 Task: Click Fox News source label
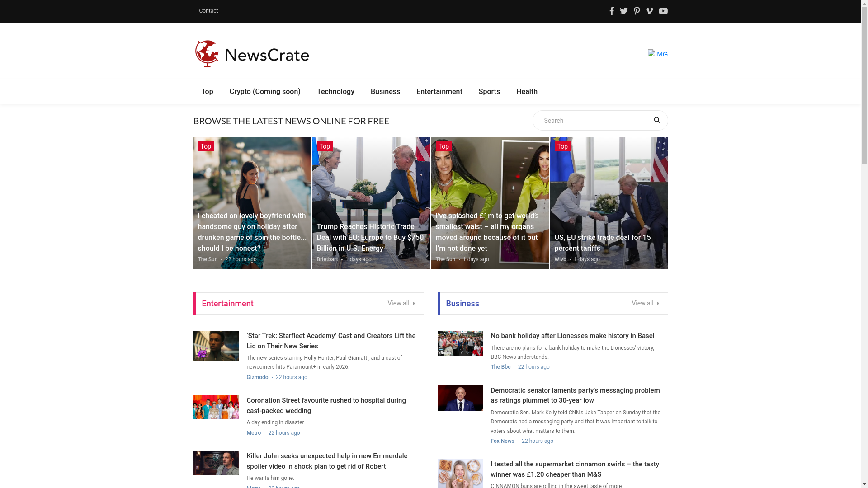pos(502,441)
